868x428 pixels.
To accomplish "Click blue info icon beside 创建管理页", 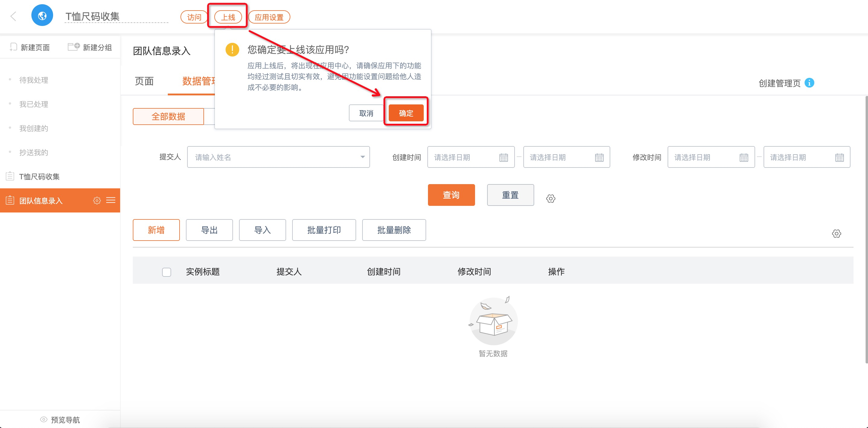I will pyautogui.click(x=809, y=83).
